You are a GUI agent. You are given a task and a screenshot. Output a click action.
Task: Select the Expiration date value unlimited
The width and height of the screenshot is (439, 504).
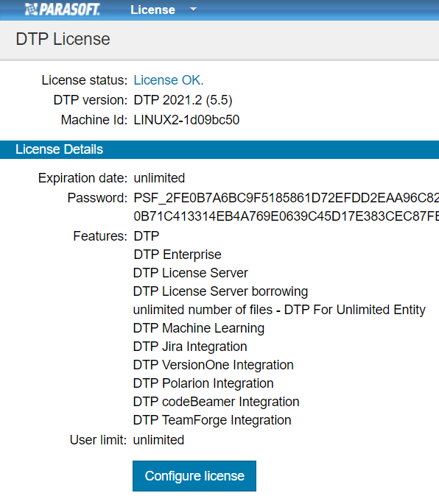[x=159, y=178]
